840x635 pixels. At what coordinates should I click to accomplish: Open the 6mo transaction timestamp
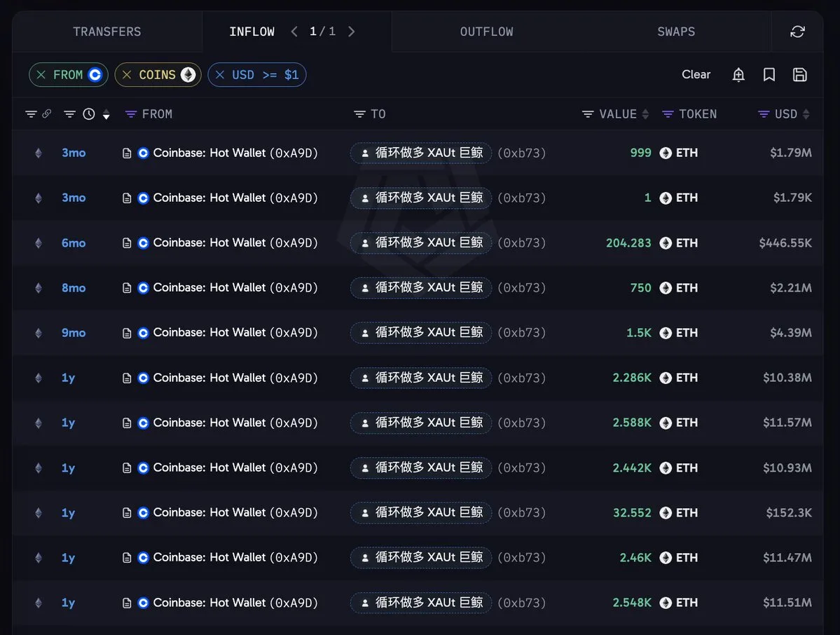point(74,243)
